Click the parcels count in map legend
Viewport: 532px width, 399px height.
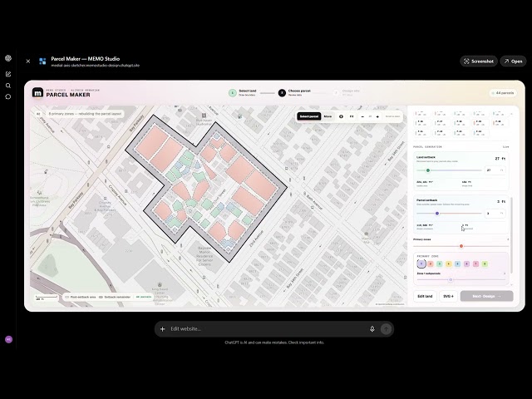(x=144, y=297)
